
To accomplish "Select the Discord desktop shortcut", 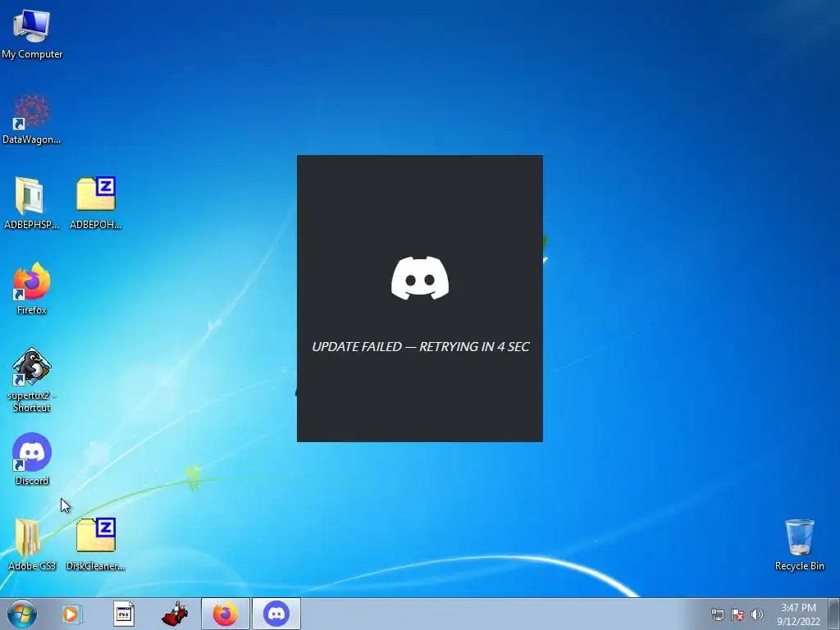I will click(32, 459).
